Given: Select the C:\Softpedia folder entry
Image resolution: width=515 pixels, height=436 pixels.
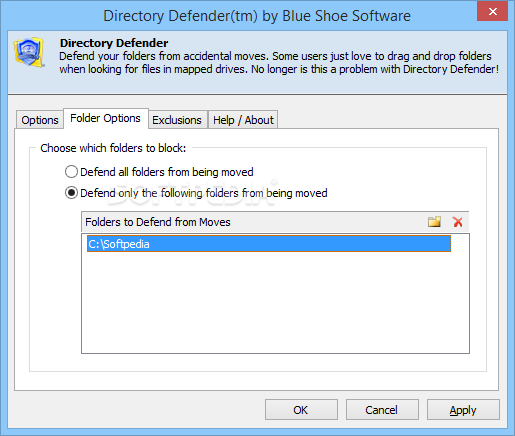Looking at the screenshot, I should pyautogui.click(x=269, y=244).
